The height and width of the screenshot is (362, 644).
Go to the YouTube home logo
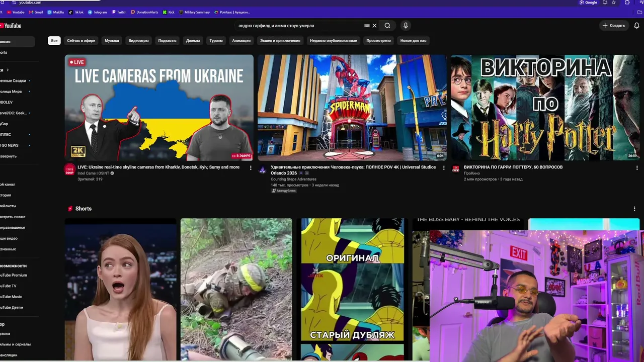(x=11, y=26)
